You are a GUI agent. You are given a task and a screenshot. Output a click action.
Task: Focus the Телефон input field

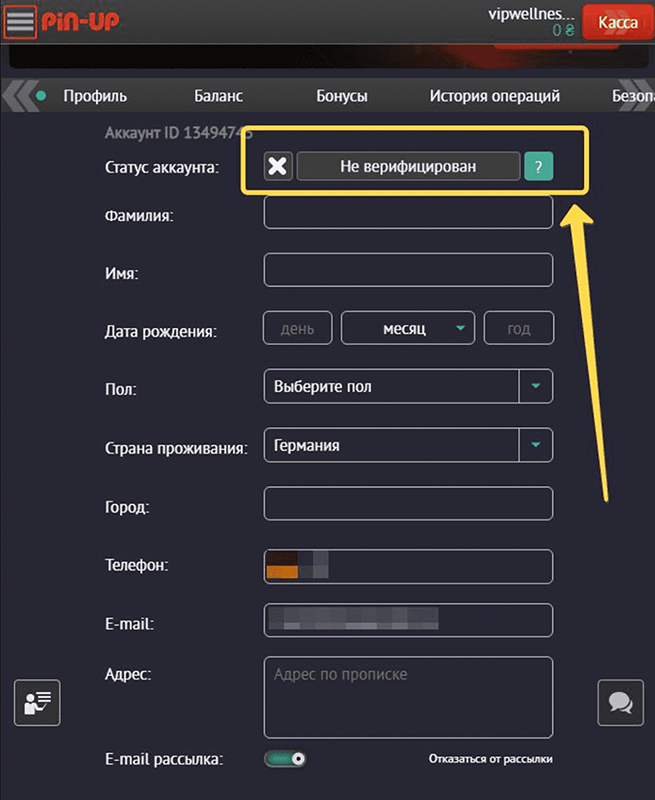408,566
